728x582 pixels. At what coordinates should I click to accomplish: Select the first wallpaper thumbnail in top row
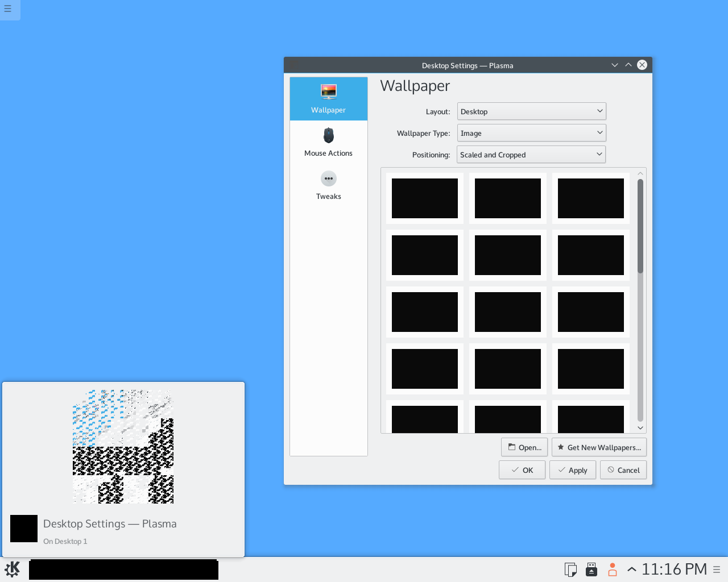coord(425,198)
